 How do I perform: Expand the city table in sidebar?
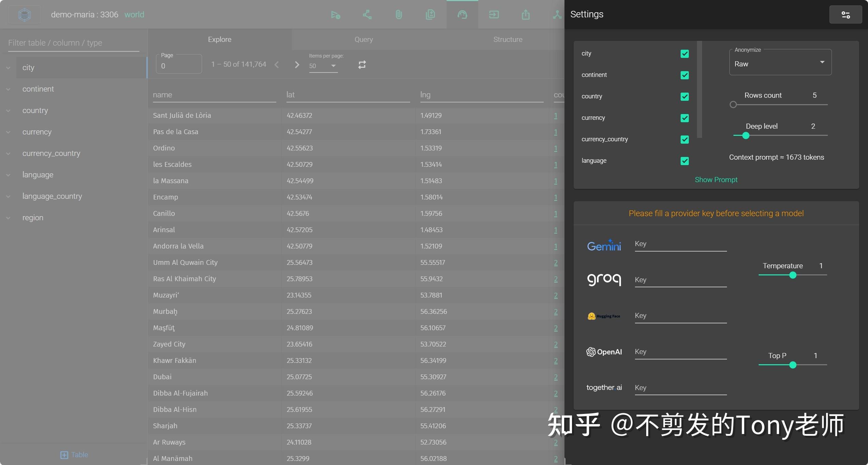click(8, 67)
